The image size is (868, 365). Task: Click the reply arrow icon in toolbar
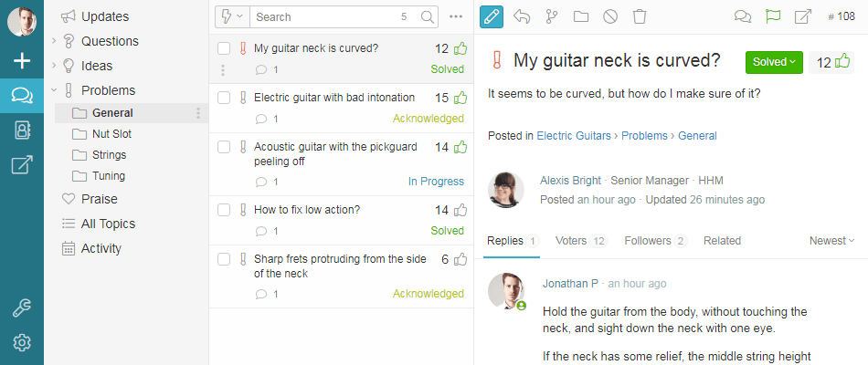522,16
